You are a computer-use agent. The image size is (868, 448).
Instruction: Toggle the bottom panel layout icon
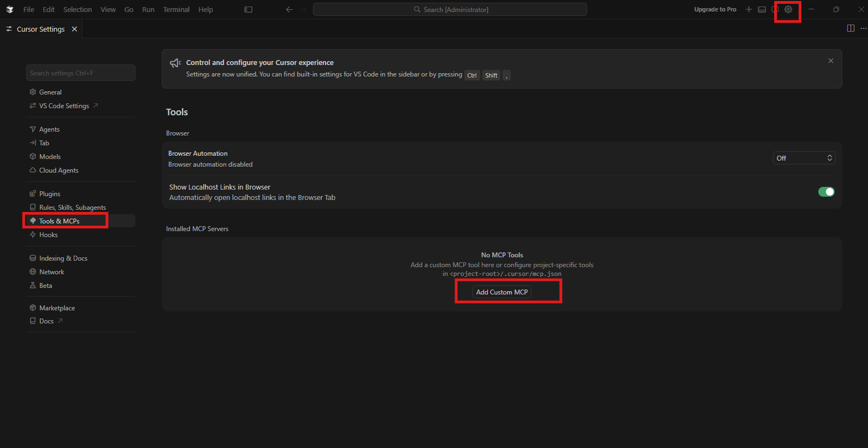[x=761, y=9]
